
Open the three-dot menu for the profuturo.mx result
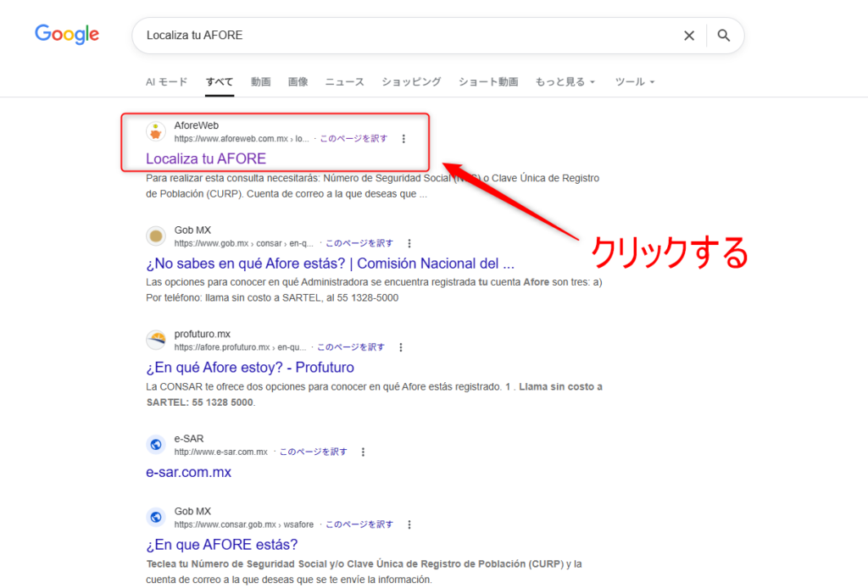[x=401, y=347]
